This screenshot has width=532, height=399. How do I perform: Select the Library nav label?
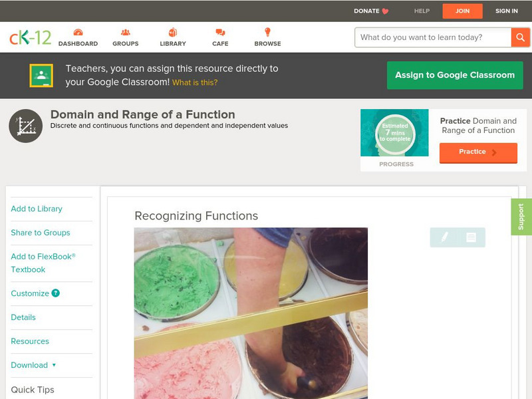[173, 44]
